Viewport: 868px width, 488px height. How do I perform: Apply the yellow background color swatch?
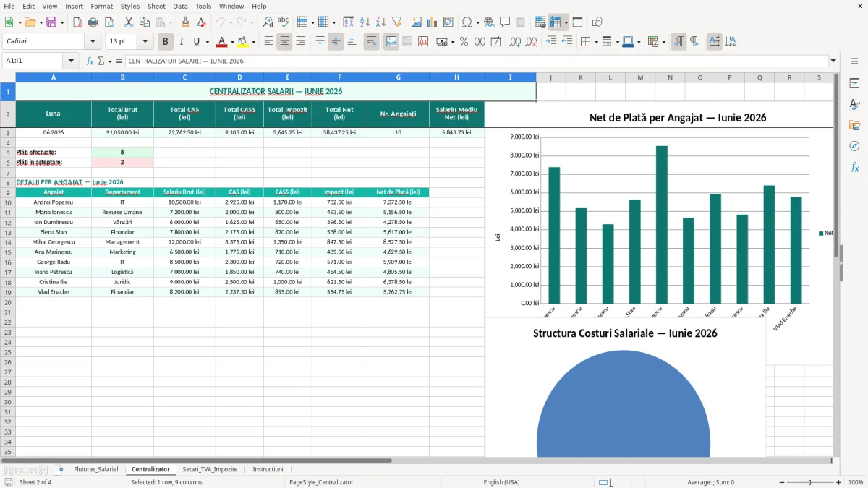point(243,42)
